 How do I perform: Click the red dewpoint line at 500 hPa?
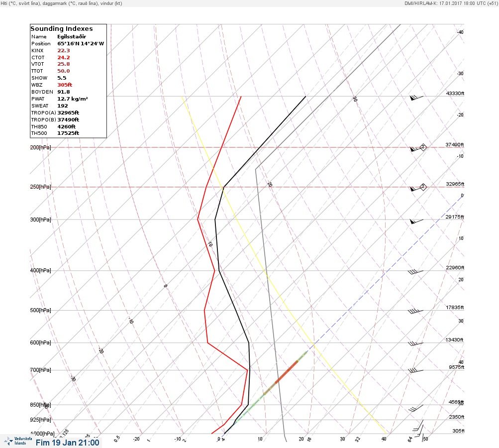point(204,310)
